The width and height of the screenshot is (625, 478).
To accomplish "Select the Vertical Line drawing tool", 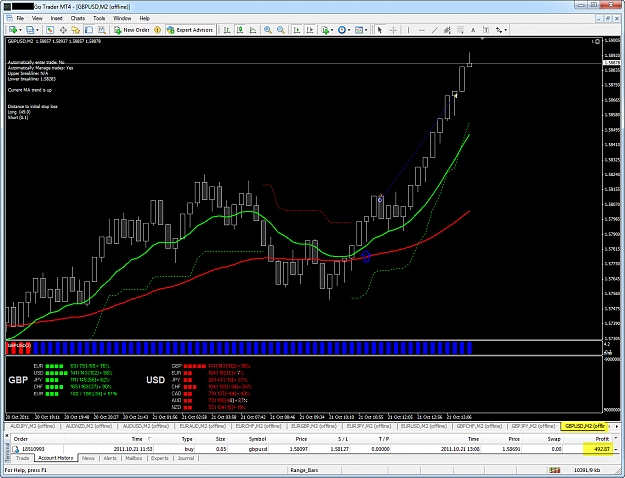I will pos(408,30).
